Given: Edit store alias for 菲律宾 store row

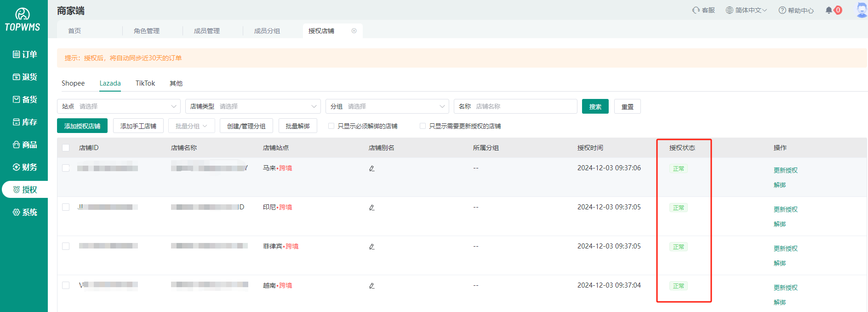Looking at the screenshot, I should pyautogui.click(x=371, y=247).
